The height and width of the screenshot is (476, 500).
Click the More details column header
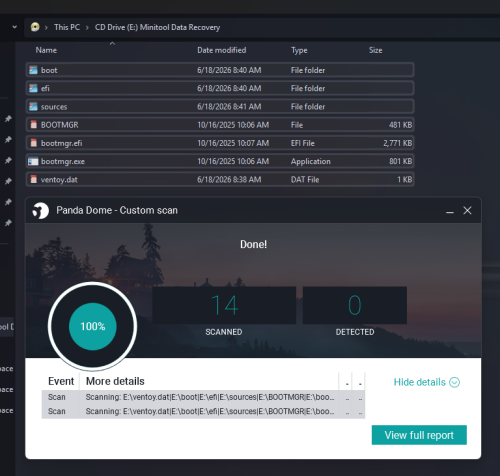coord(115,381)
